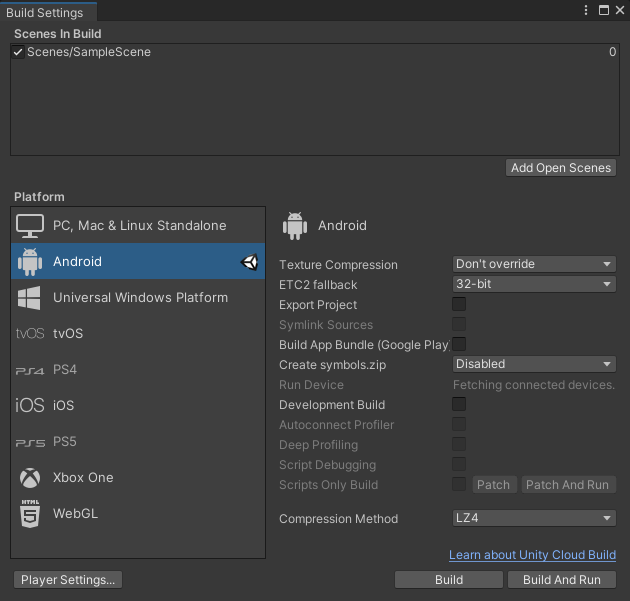
Task: Click the PC, Mac & Linux Standalone monitor icon
Action: pyautogui.click(x=30, y=226)
